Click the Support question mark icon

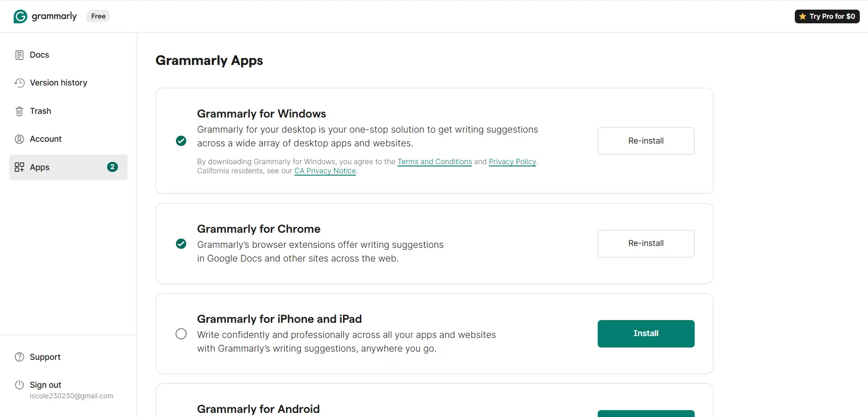pyautogui.click(x=19, y=357)
